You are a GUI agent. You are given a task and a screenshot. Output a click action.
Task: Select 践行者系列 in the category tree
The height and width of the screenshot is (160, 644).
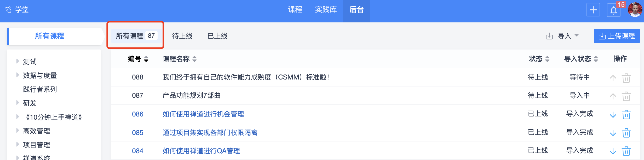40,89
